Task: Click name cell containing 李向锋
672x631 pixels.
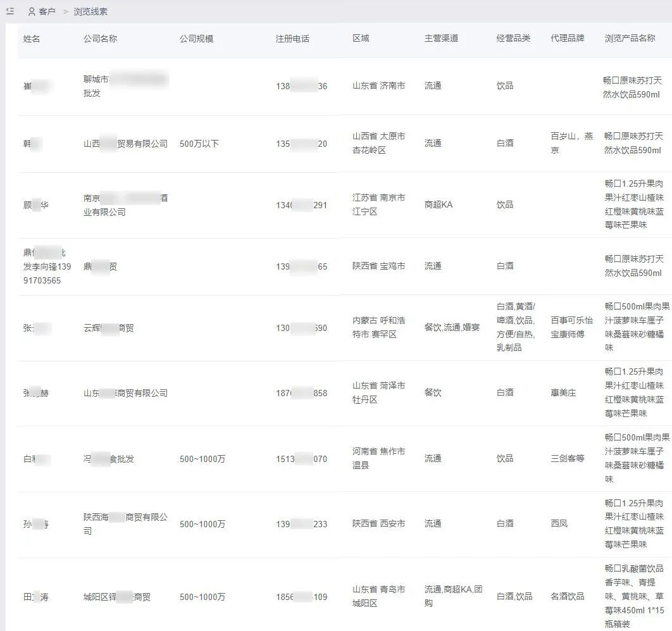Action: click(47, 266)
